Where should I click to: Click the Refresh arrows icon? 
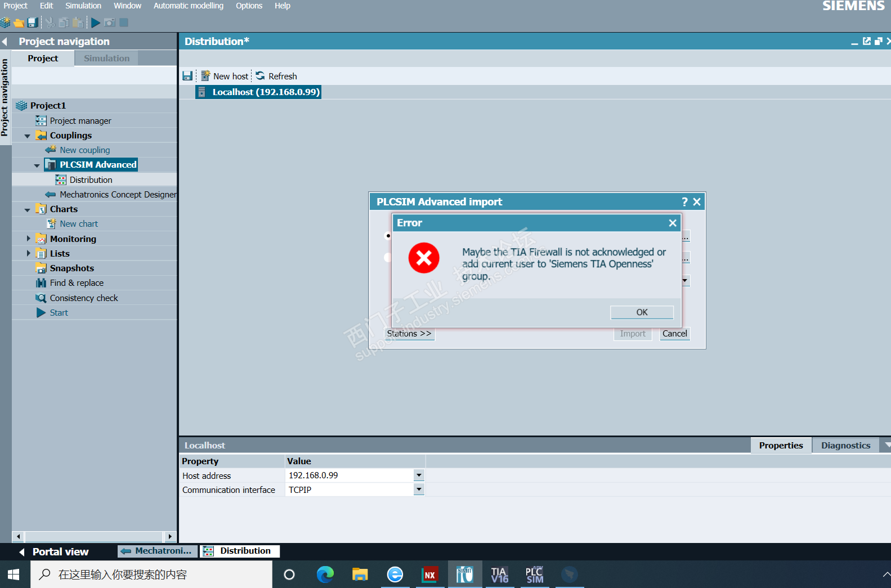tap(260, 76)
